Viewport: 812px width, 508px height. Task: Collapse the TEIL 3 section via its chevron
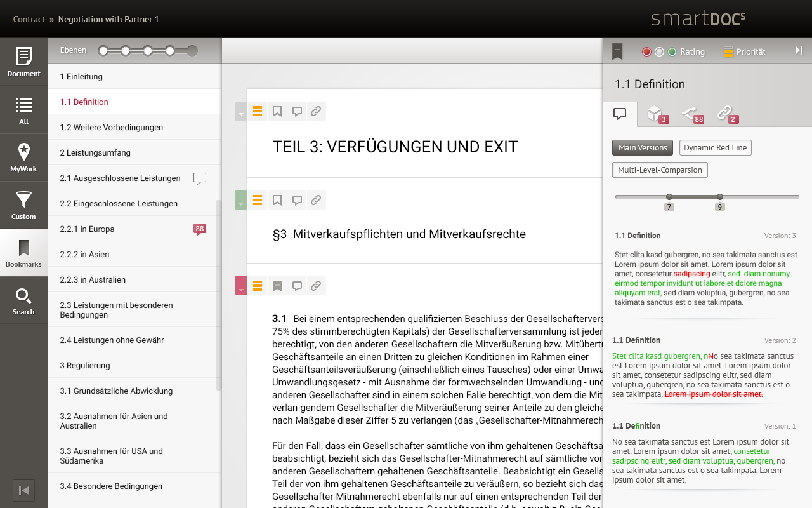[240, 110]
